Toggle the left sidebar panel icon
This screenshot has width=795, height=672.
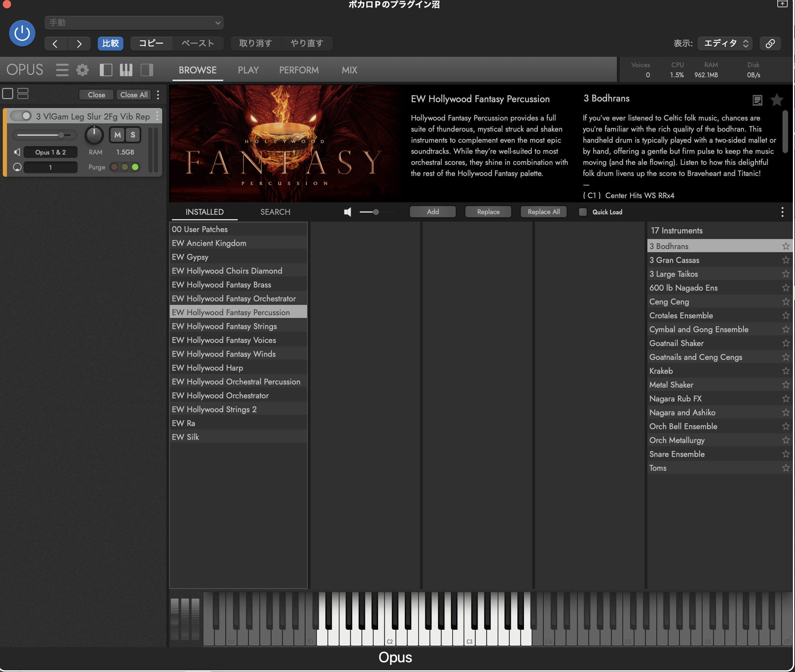click(x=106, y=70)
